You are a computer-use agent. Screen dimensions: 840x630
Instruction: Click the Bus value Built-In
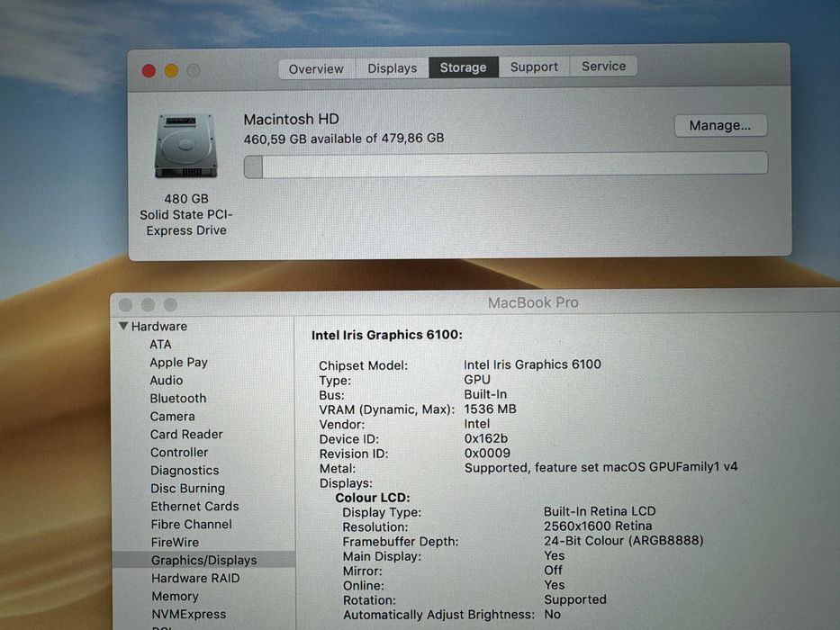pos(485,394)
